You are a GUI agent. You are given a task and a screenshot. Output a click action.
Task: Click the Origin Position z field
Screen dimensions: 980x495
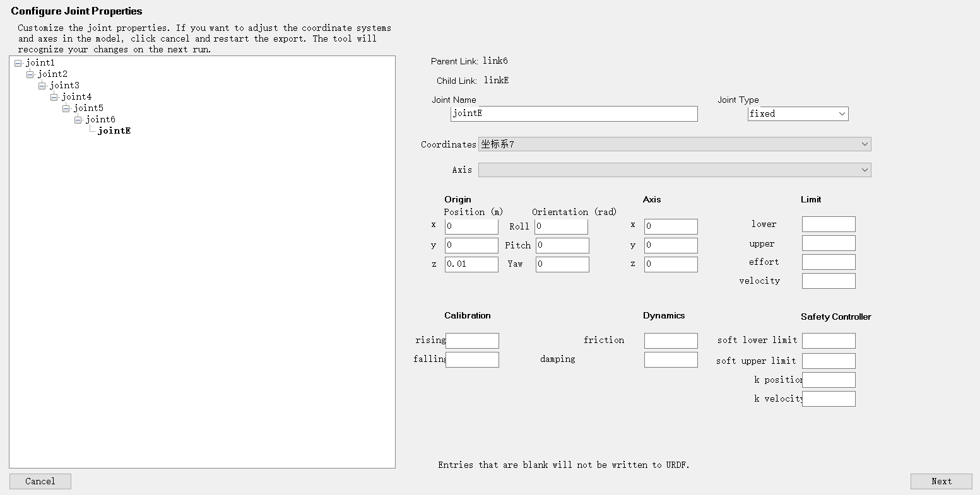click(471, 264)
